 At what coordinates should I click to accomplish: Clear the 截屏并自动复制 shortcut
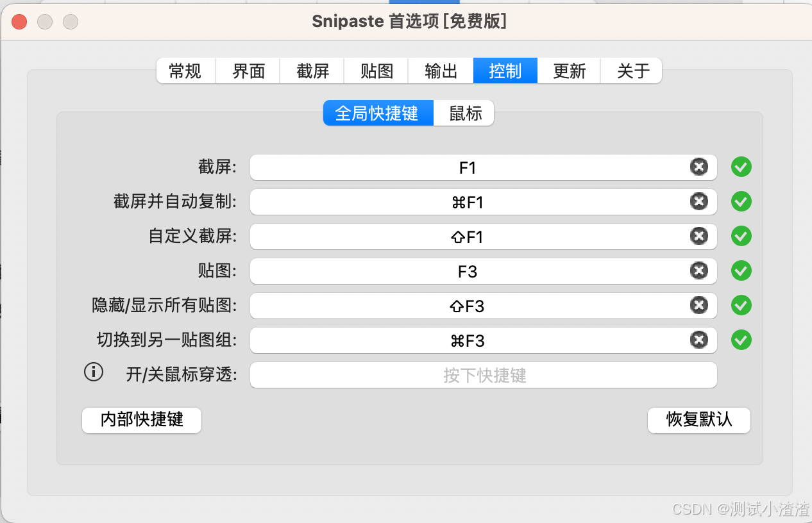698,202
